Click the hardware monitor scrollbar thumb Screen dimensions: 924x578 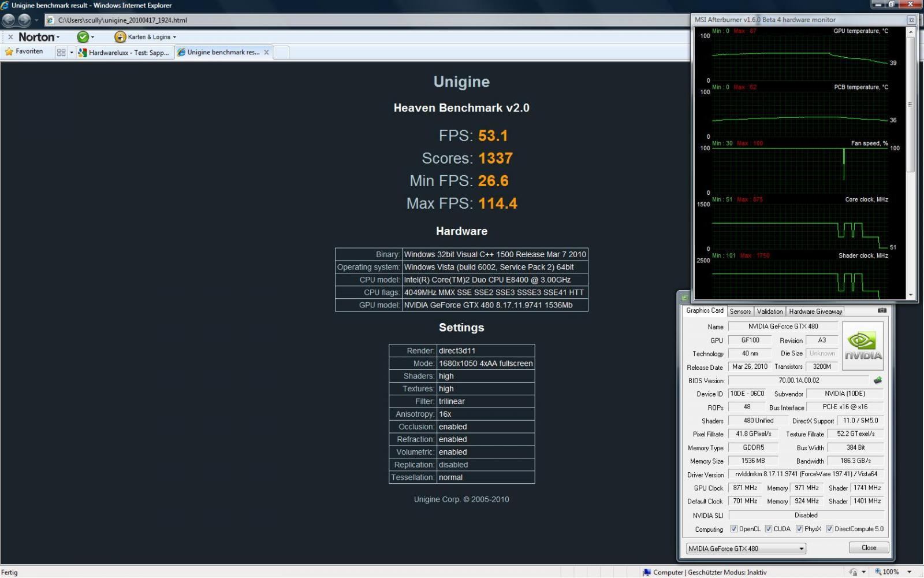[911, 105]
